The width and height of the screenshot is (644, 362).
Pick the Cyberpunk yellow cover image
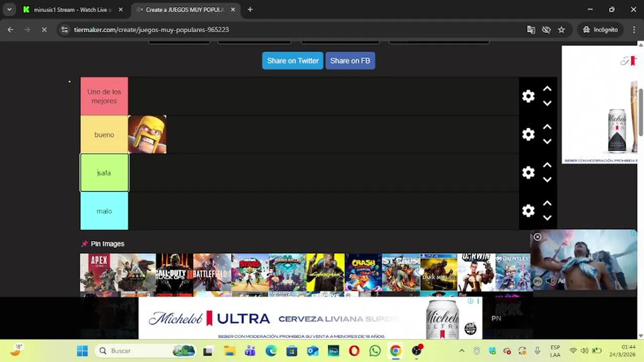[326, 273]
